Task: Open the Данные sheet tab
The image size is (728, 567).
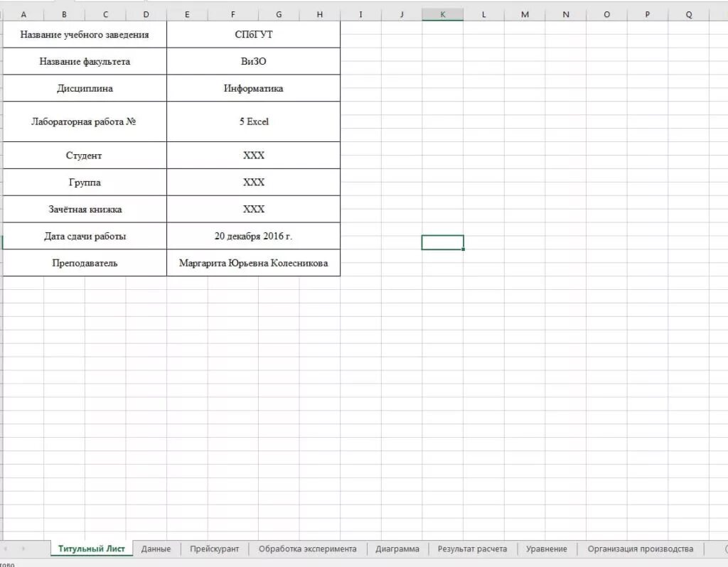Action: click(x=156, y=549)
